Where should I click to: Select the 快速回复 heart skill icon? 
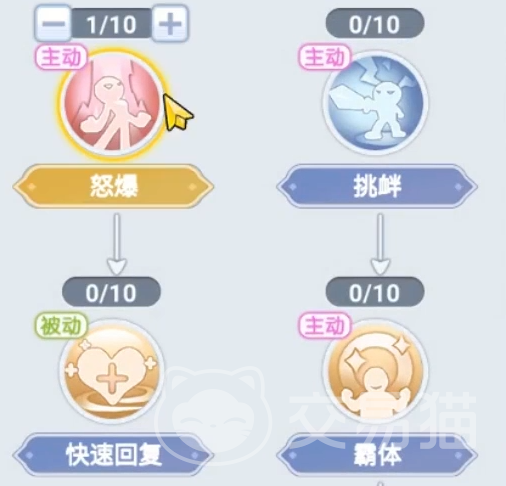[x=112, y=372]
